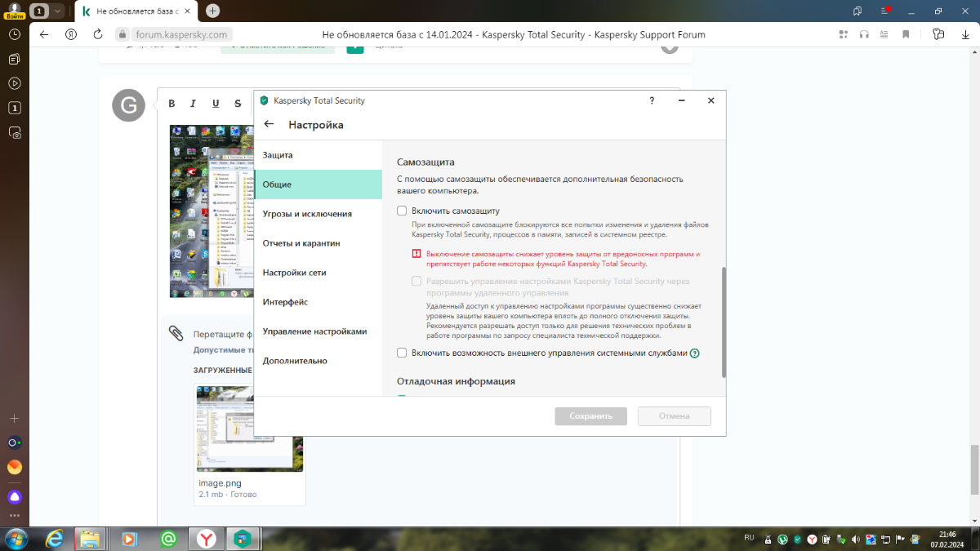Open Windows Explorer folder in taskbar
The image size is (980, 551).
90,539
